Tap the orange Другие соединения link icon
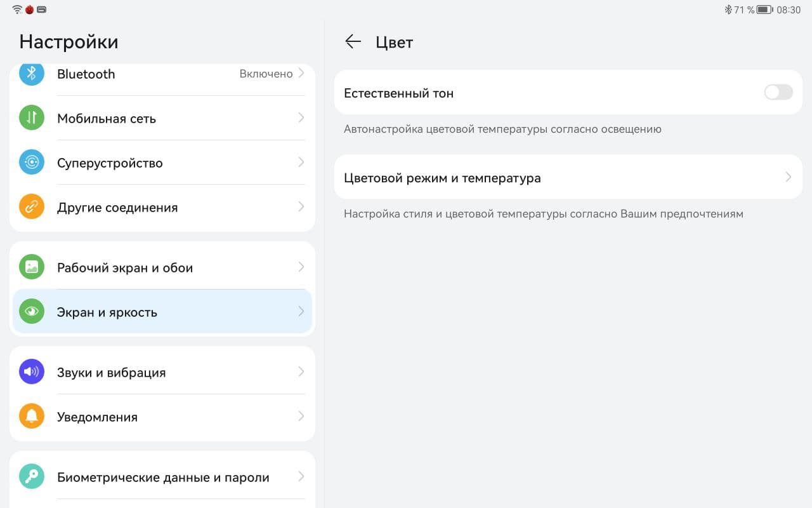This screenshot has width=812, height=508. point(32,207)
